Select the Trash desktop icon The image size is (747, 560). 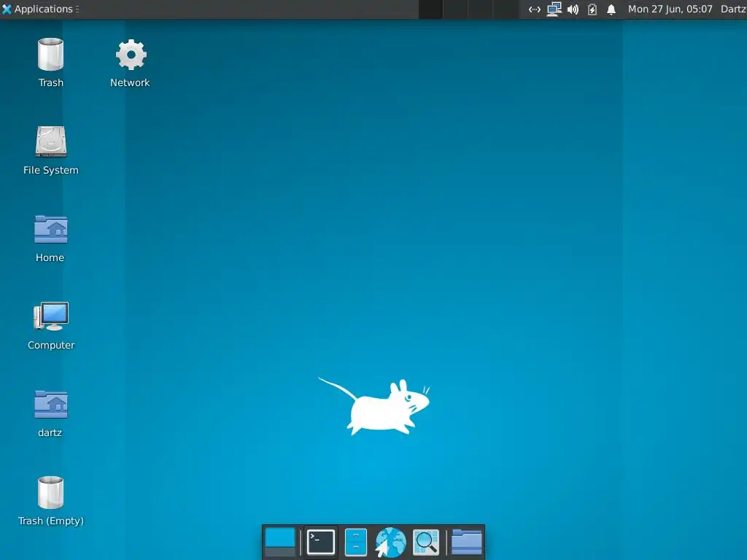click(50, 54)
